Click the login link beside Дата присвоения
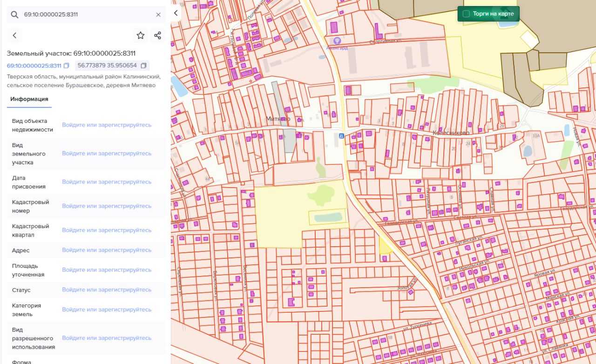The width and height of the screenshot is (596, 364). 107,182
